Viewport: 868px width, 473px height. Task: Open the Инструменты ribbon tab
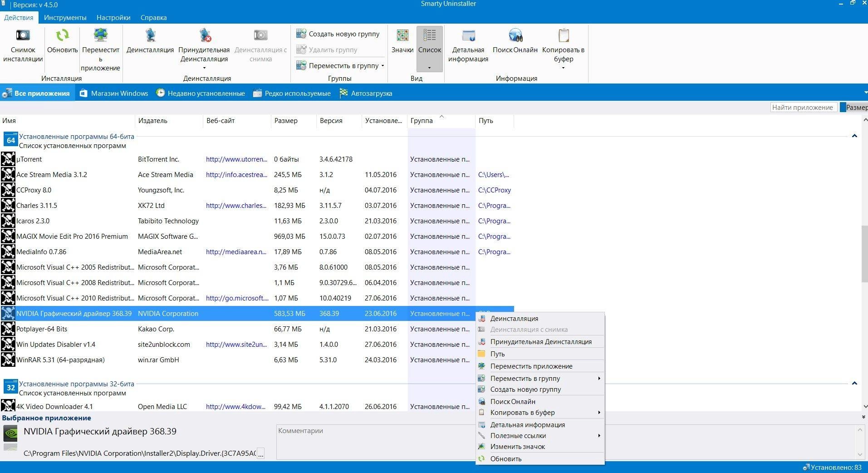pyautogui.click(x=65, y=17)
